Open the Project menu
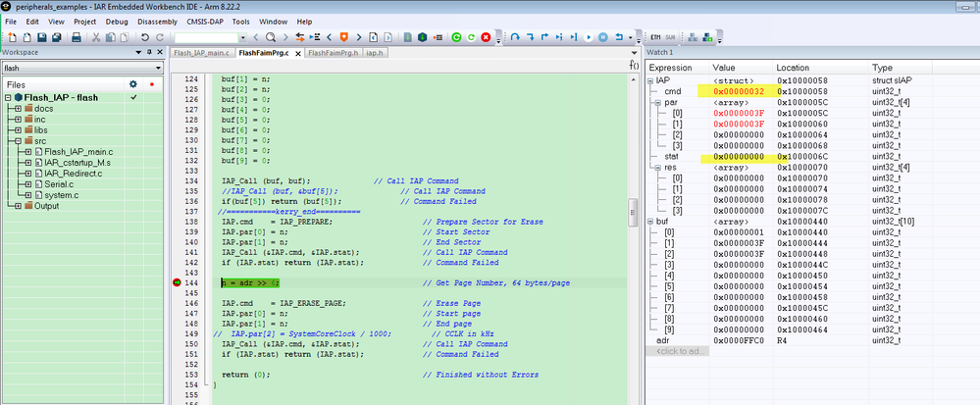 [85, 22]
